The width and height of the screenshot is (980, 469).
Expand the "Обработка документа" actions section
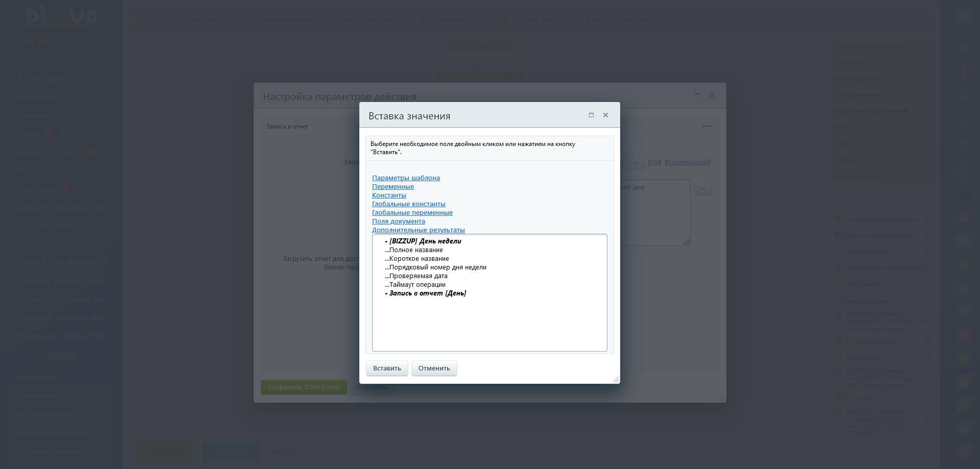tap(870, 46)
